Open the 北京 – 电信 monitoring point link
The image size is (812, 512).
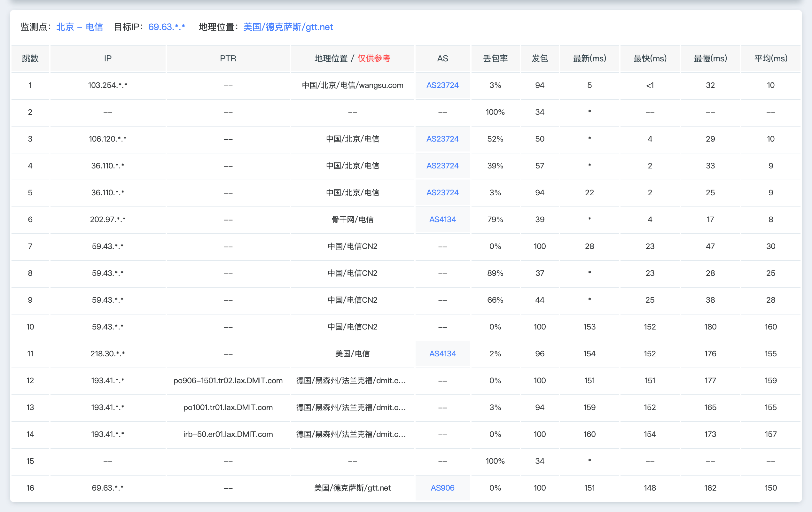pyautogui.click(x=80, y=27)
